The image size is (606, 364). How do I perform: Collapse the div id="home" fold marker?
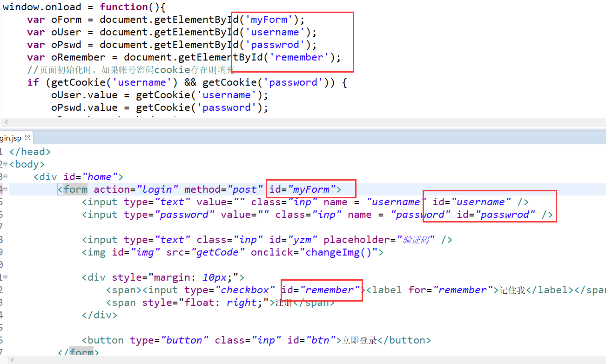click(x=5, y=177)
